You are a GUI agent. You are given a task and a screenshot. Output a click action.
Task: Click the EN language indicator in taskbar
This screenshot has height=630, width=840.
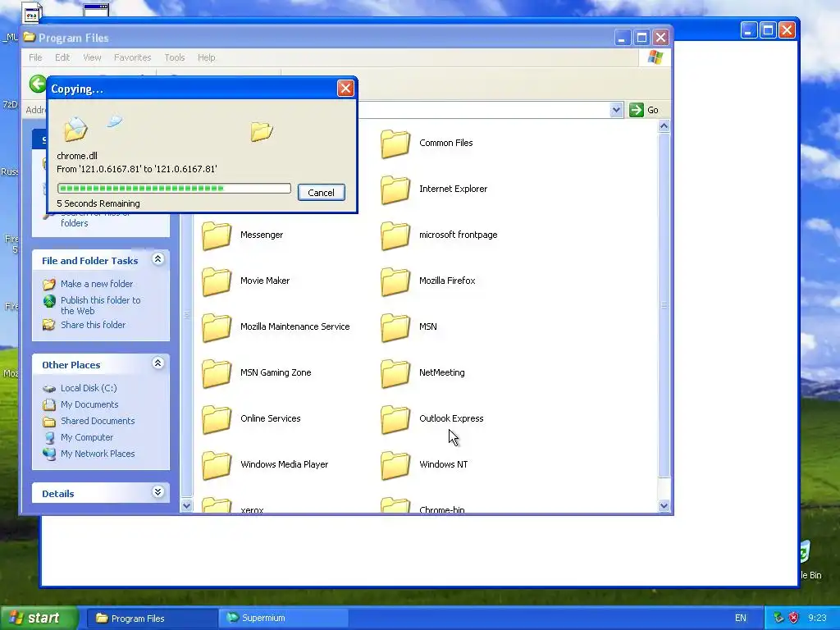point(741,619)
